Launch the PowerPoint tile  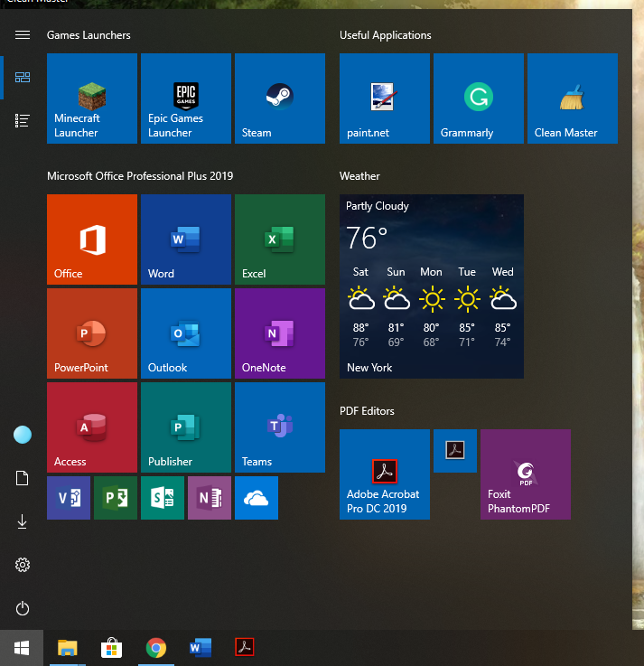point(92,333)
